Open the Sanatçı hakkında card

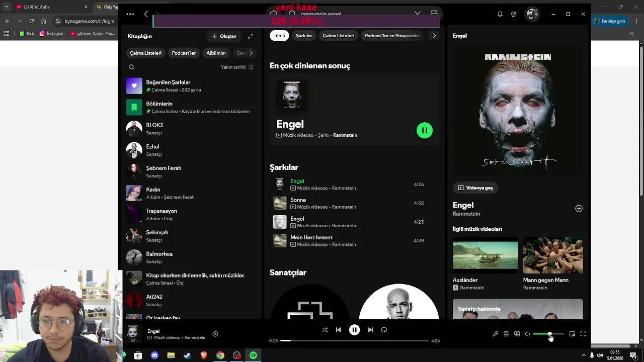tap(518, 309)
